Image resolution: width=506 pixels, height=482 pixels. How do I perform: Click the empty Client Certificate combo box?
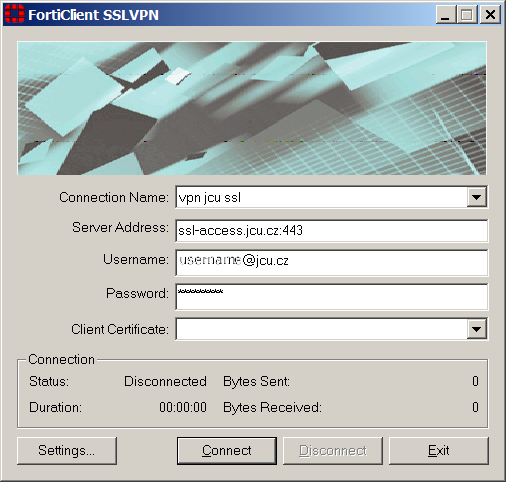(x=321, y=329)
